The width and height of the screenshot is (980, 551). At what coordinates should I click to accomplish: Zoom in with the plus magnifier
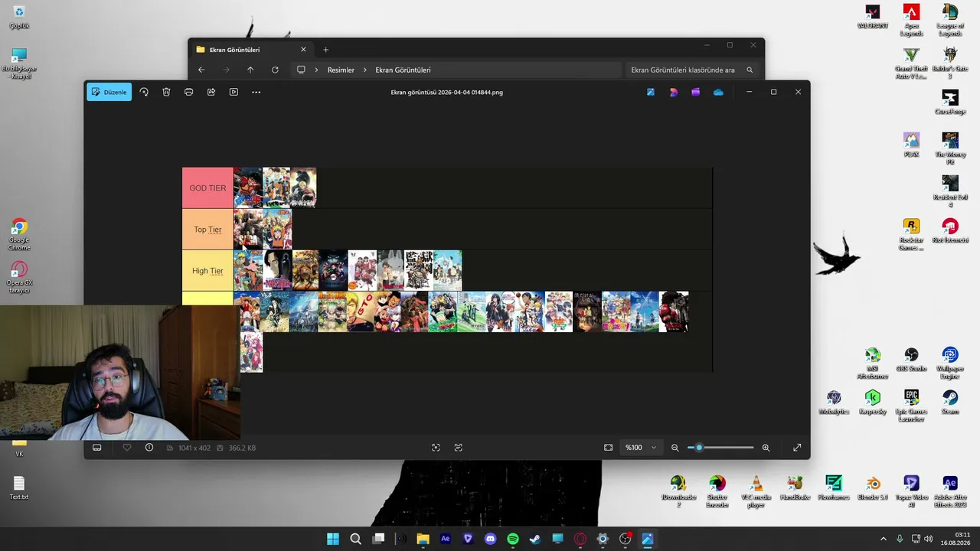(766, 448)
